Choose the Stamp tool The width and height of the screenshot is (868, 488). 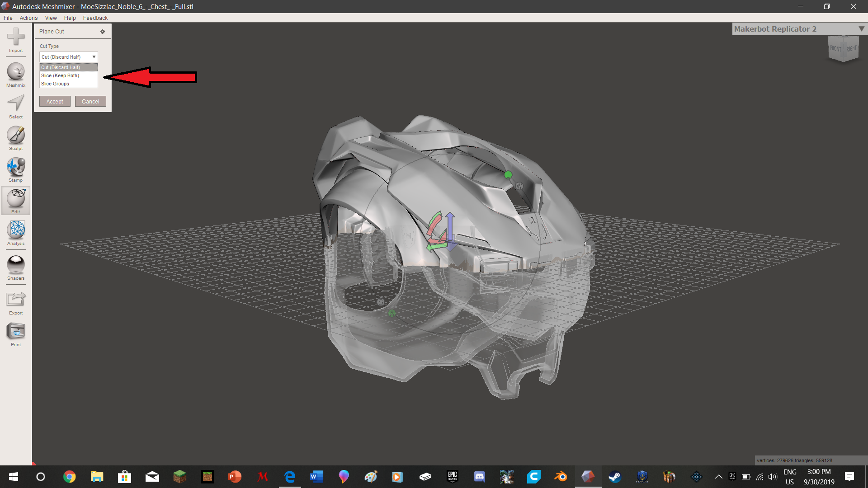(x=16, y=167)
